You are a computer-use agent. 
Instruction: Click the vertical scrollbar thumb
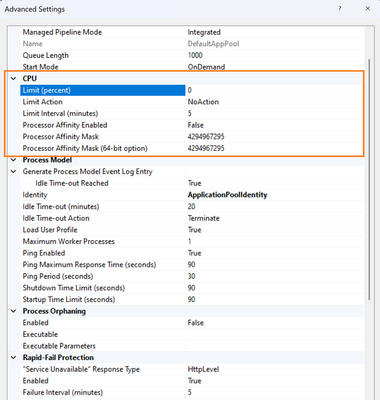[369, 179]
